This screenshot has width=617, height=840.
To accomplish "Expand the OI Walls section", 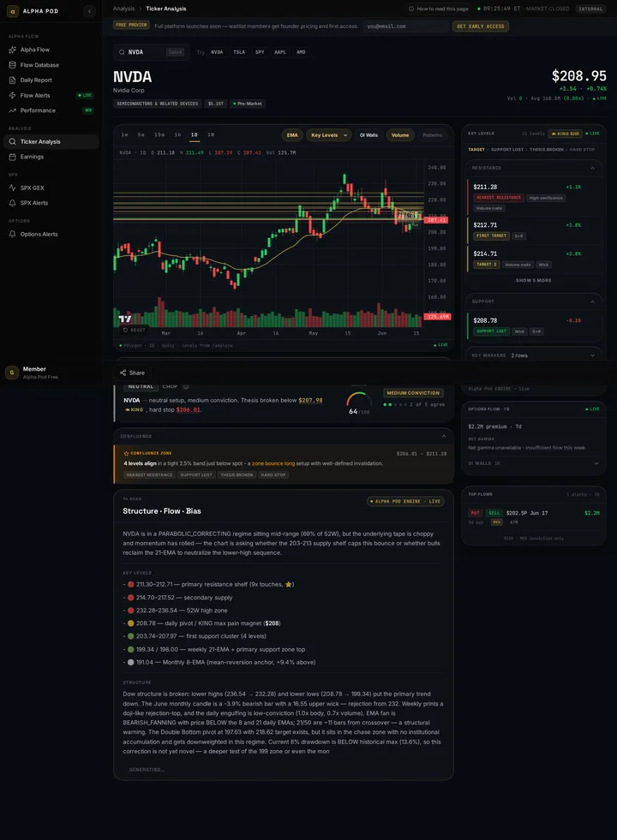I will pyautogui.click(x=533, y=463).
